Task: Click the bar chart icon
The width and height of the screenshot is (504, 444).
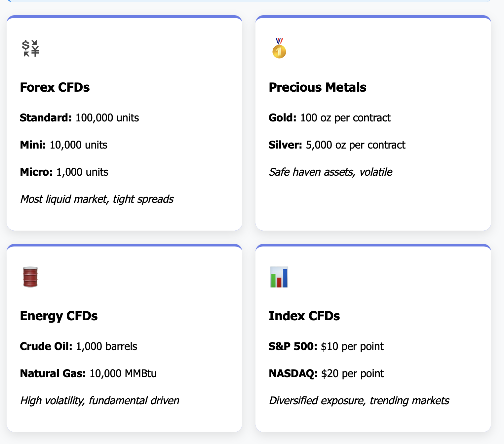Action: click(279, 277)
